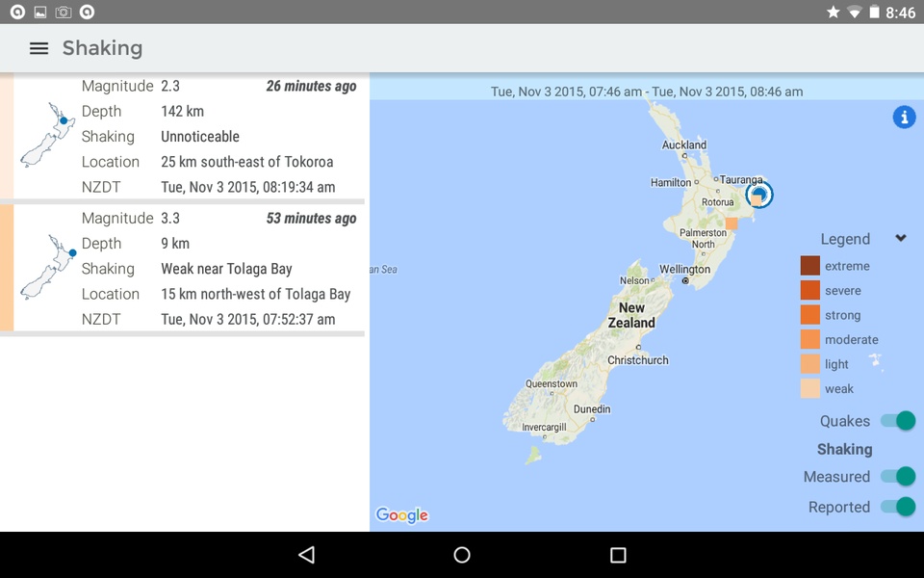The image size is (924, 578).
Task: Tap the orange shaking square near Palmerston North
Action: point(731,223)
